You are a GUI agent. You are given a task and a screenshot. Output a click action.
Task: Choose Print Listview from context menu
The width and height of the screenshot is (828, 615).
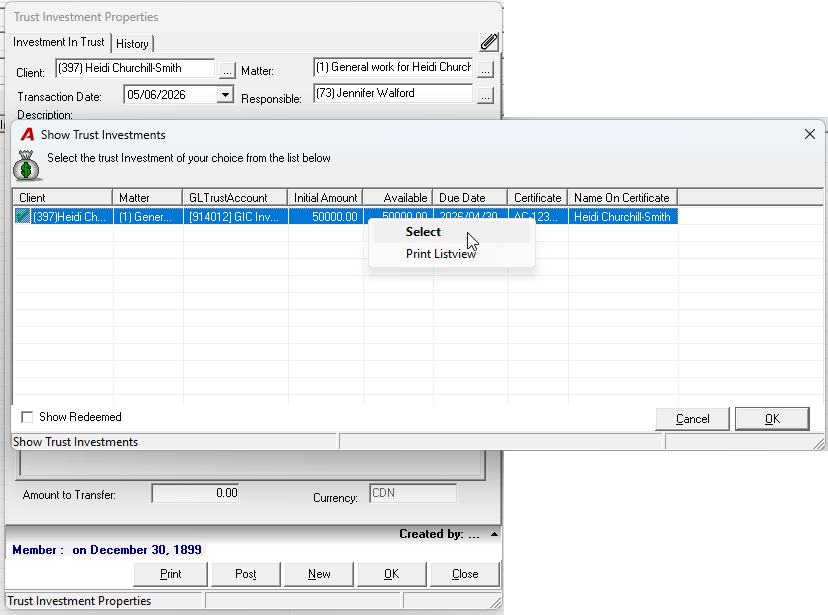point(451,254)
